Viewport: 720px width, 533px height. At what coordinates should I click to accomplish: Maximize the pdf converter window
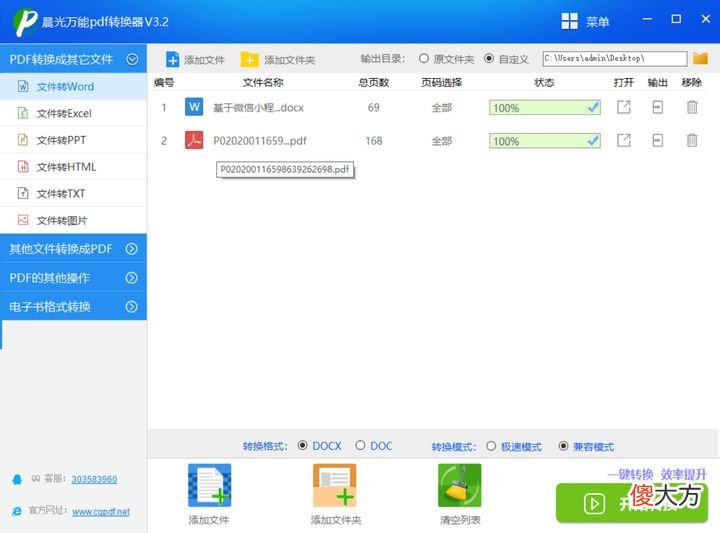click(676, 19)
